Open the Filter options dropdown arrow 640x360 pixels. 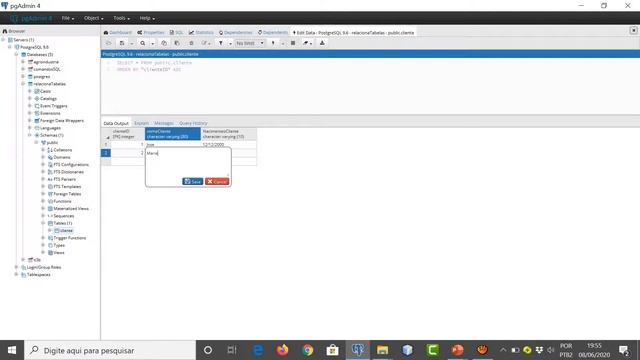pos(230,43)
